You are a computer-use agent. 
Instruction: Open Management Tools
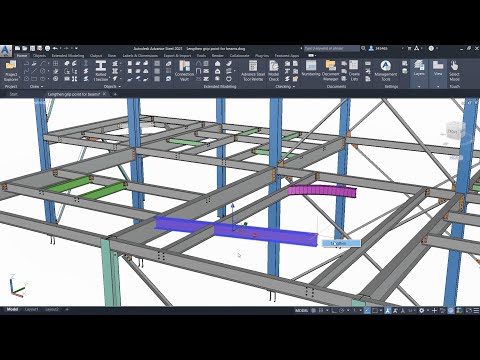coord(386,71)
